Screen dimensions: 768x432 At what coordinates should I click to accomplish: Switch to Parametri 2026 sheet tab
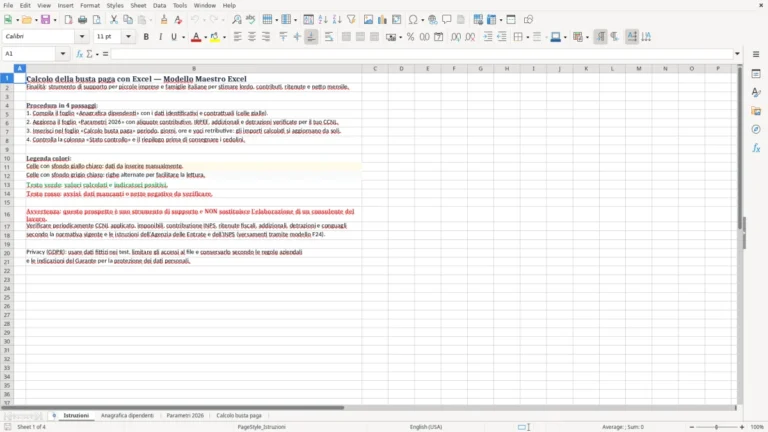click(x=185, y=415)
